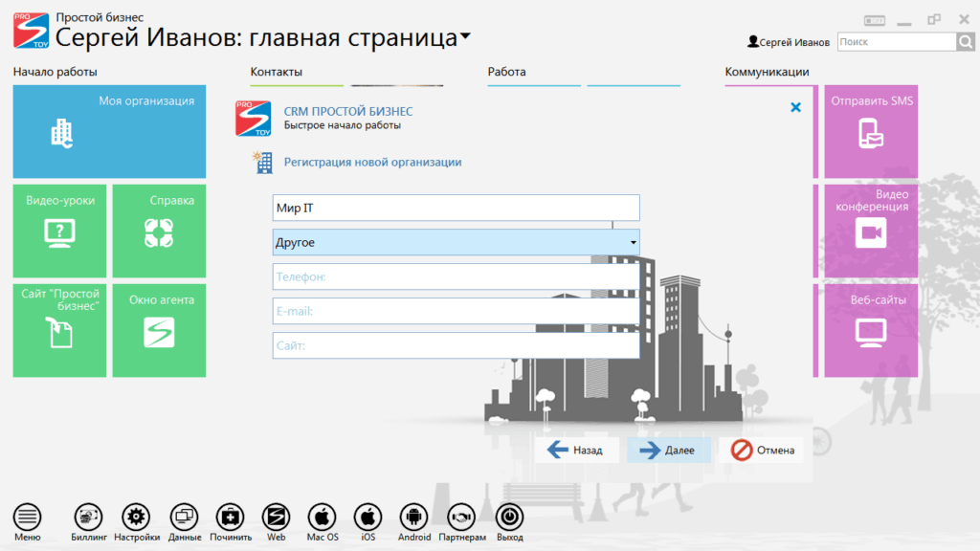Click the E-mail input field

point(457,311)
